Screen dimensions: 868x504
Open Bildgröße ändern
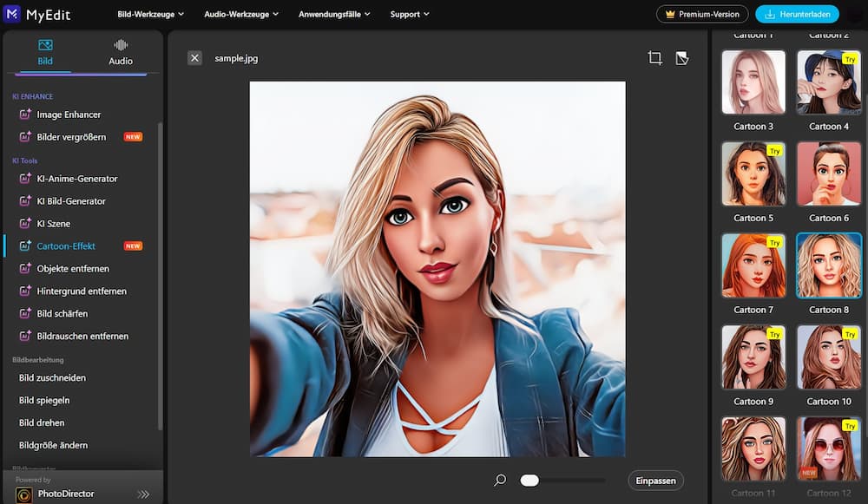[x=53, y=445]
